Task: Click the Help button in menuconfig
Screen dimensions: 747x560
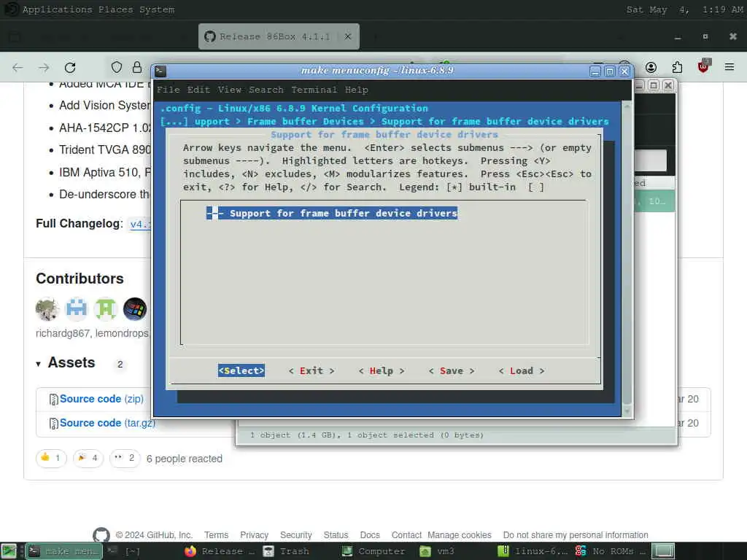Action: click(x=382, y=370)
